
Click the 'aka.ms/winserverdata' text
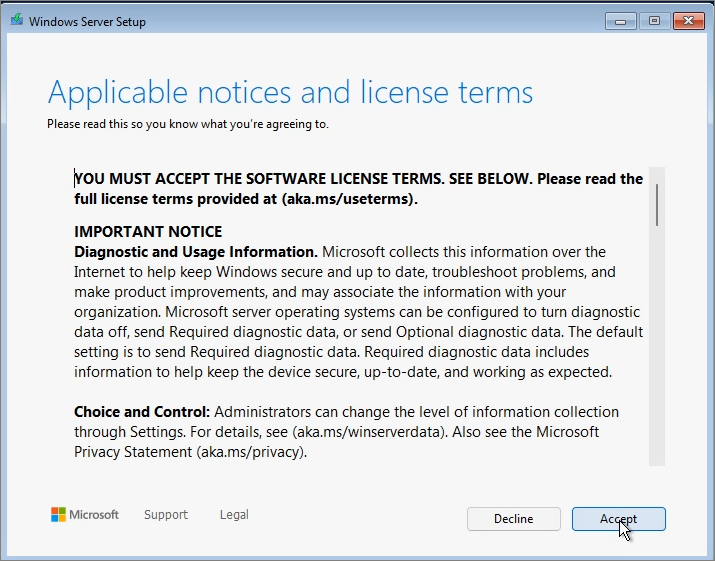368,432
